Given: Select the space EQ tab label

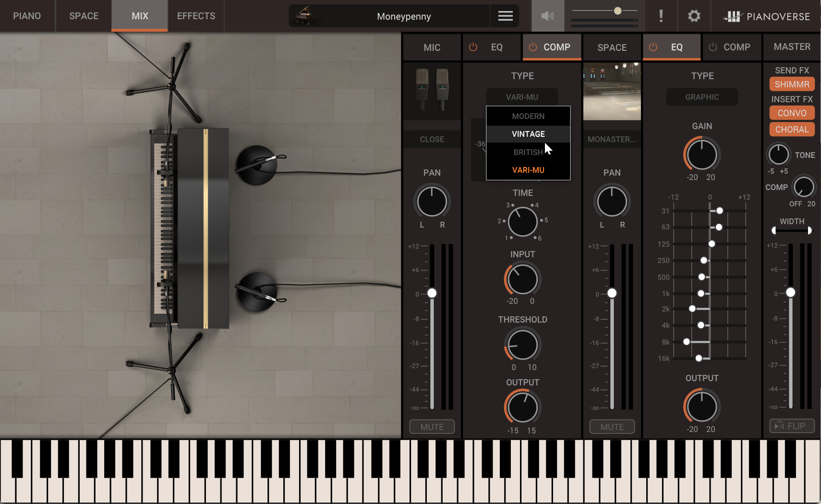Looking at the screenshot, I should 676,47.
